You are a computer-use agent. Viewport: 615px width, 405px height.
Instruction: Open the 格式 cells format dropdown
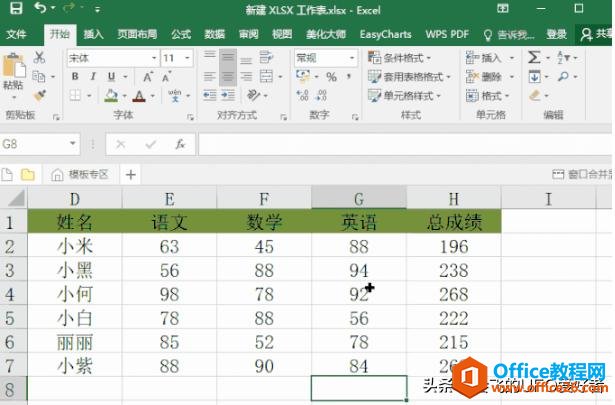click(488, 95)
